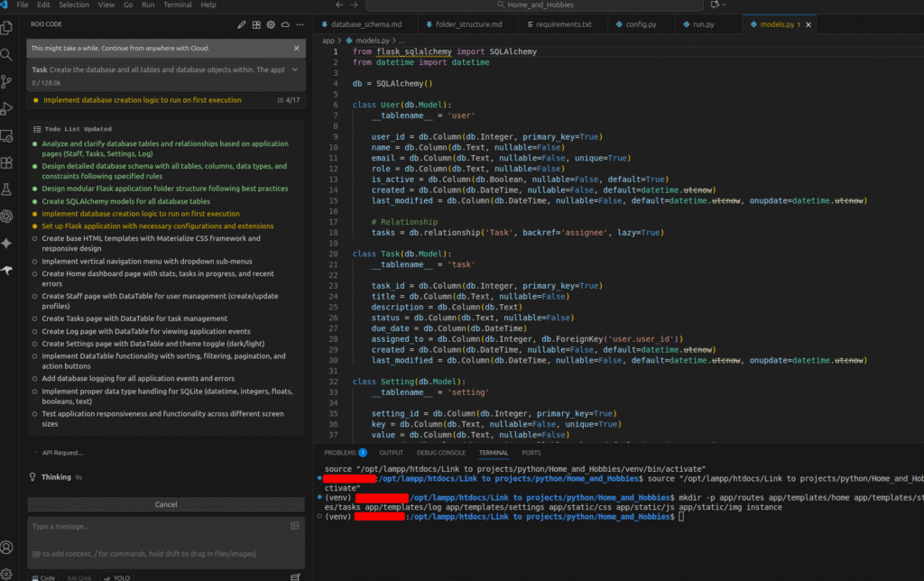Switch to the PROBLEMS panel tab
The image size is (924, 581).
(x=340, y=452)
